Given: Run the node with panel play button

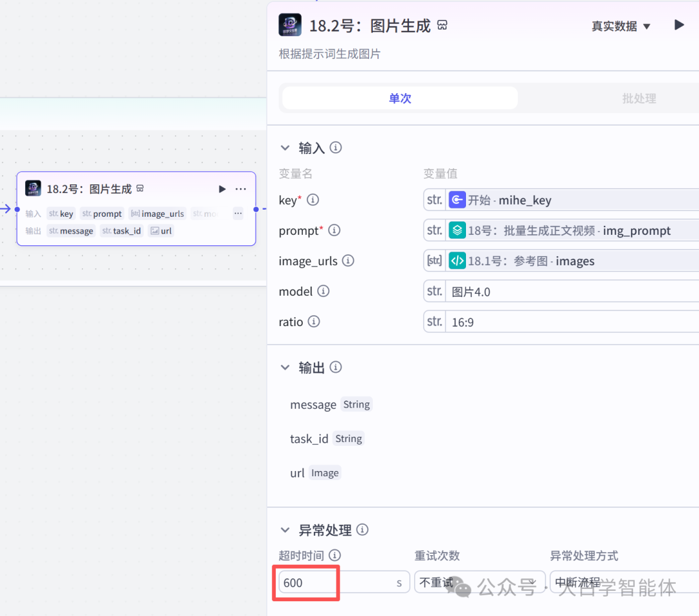Looking at the screenshot, I should click(679, 25).
